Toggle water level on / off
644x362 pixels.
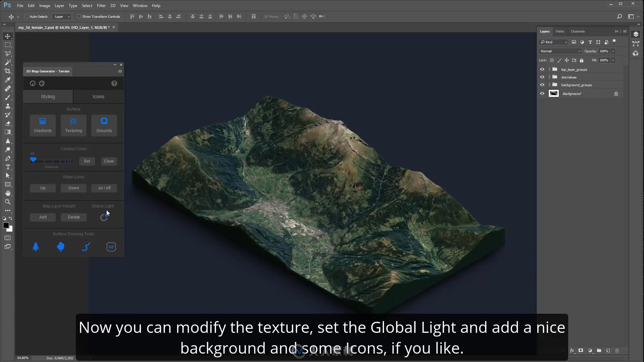pyautogui.click(x=104, y=188)
